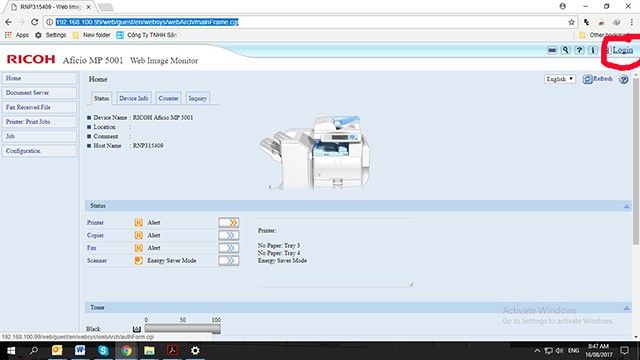The width and height of the screenshot is (640, 360).
Task: Open Skype from the taskbar
Action: (103, 351)
